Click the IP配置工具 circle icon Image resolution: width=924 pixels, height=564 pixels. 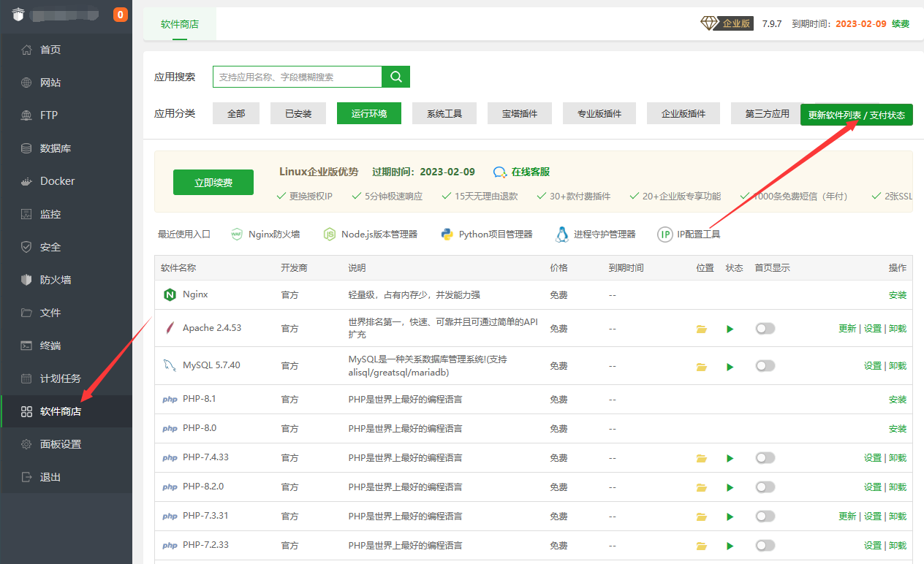[x=665, y=235]
